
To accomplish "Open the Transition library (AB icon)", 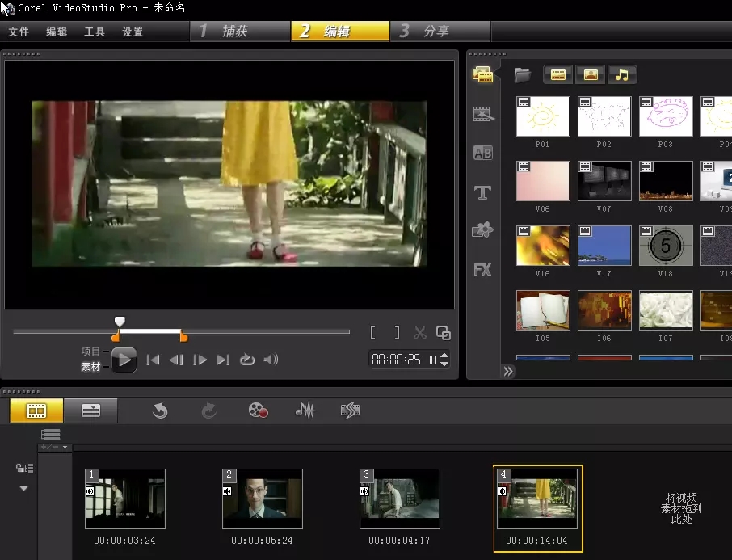I will click(x=482, y=153).
